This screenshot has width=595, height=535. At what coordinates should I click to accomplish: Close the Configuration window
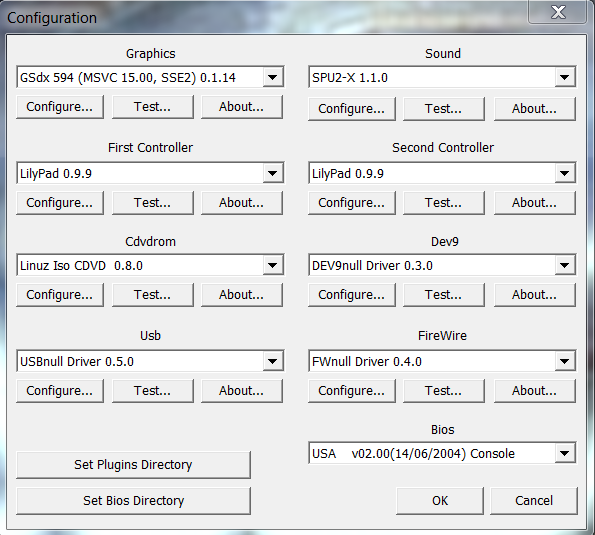pyautogui.click(x=558, y=12)
